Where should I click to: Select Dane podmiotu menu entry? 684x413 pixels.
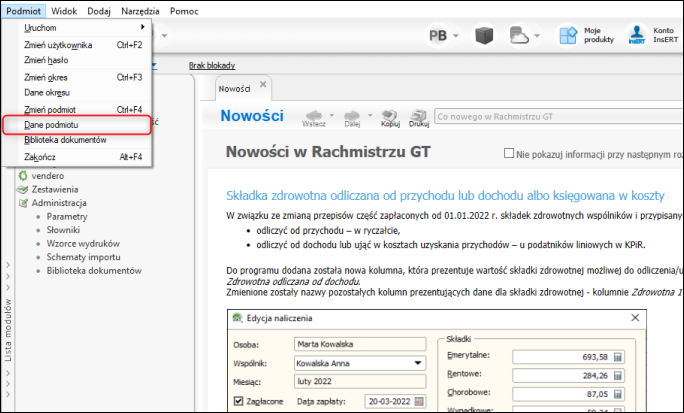click(77, 125)
